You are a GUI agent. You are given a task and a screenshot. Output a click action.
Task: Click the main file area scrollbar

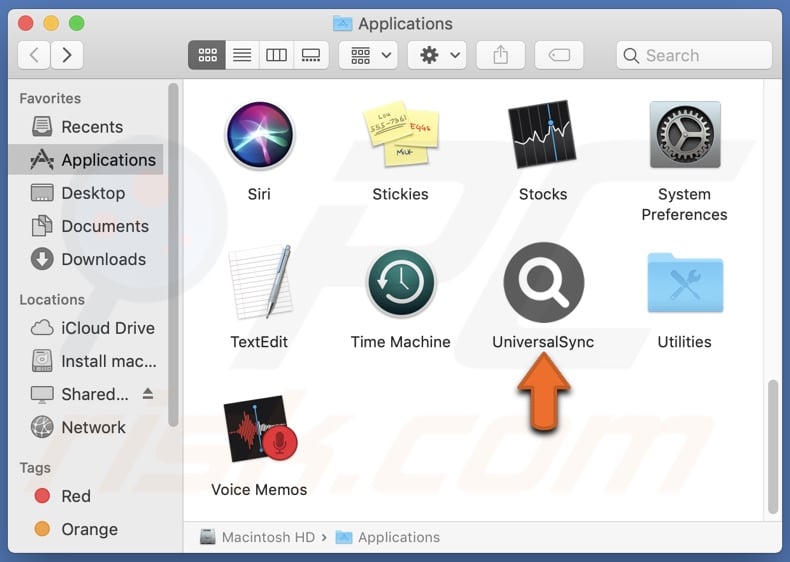tap(773, 447)
